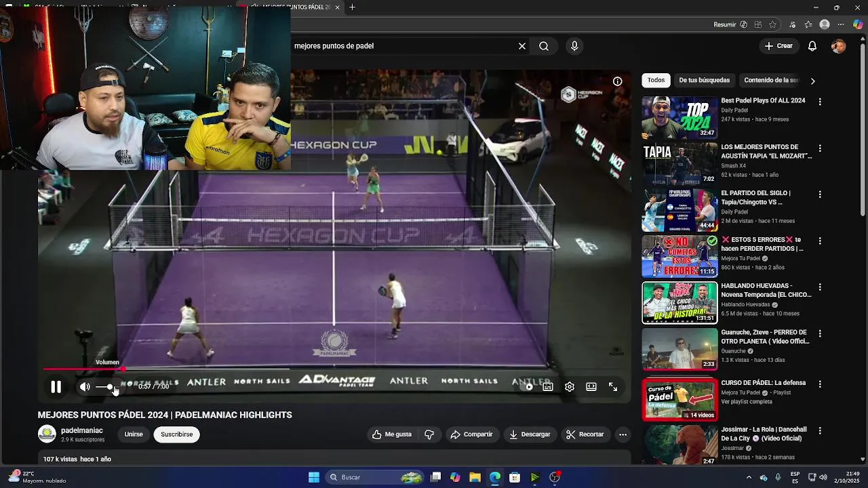
Task: Click the taskbar Buscar search box
Action: [375, 477]
